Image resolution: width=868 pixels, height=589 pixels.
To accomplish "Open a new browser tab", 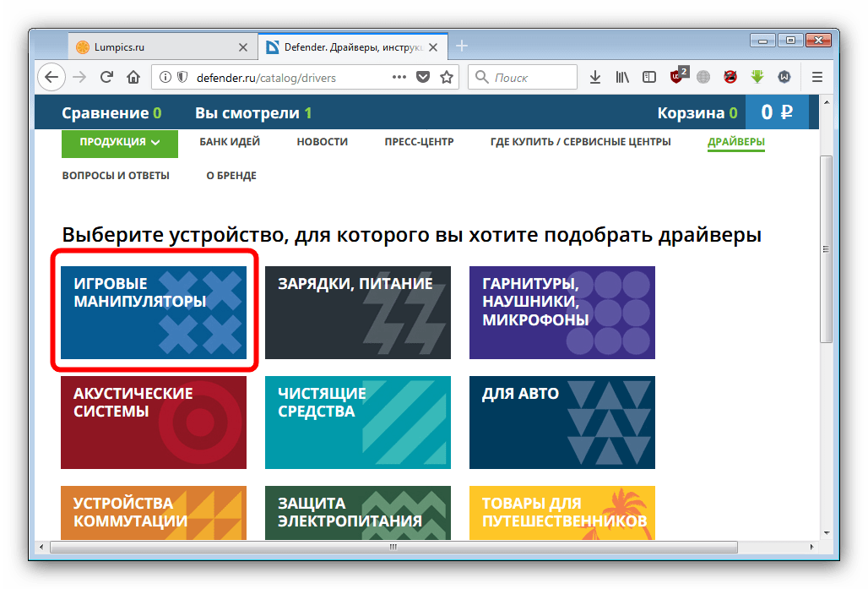I will 461,46.
